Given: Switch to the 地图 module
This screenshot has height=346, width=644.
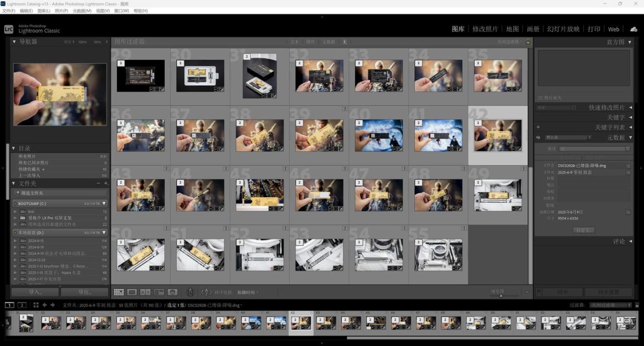Looking at the screenshot, I should 512,29.
